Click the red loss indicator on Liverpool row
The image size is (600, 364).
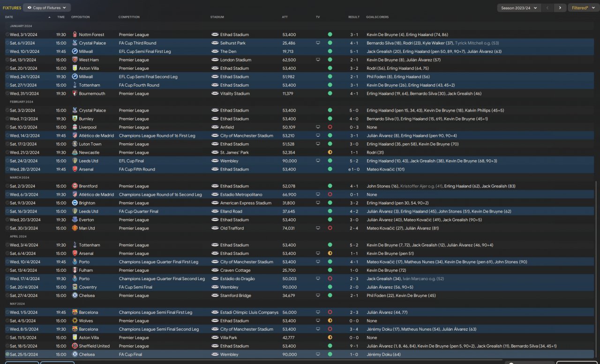click(x=330, y=127)
